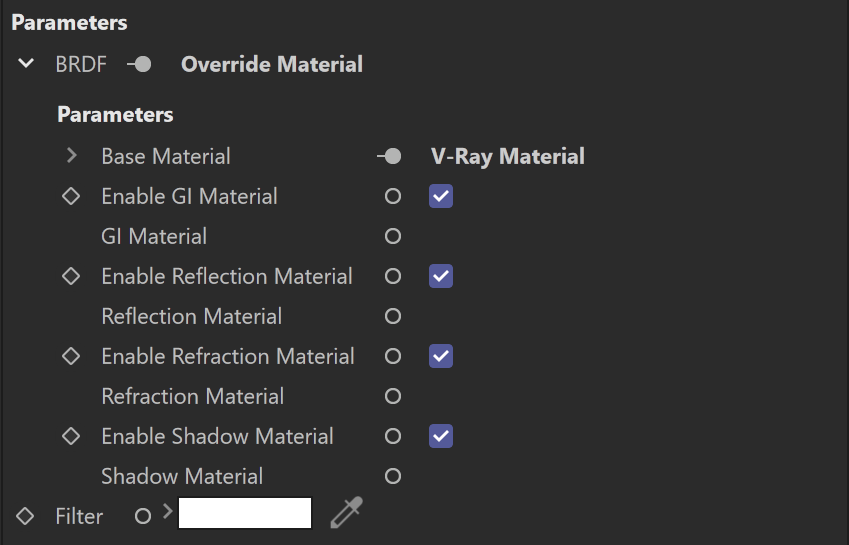The image size is (849, 545).
Task: Expand the Filter color options arrow
Action: click(x=168, y=511)
